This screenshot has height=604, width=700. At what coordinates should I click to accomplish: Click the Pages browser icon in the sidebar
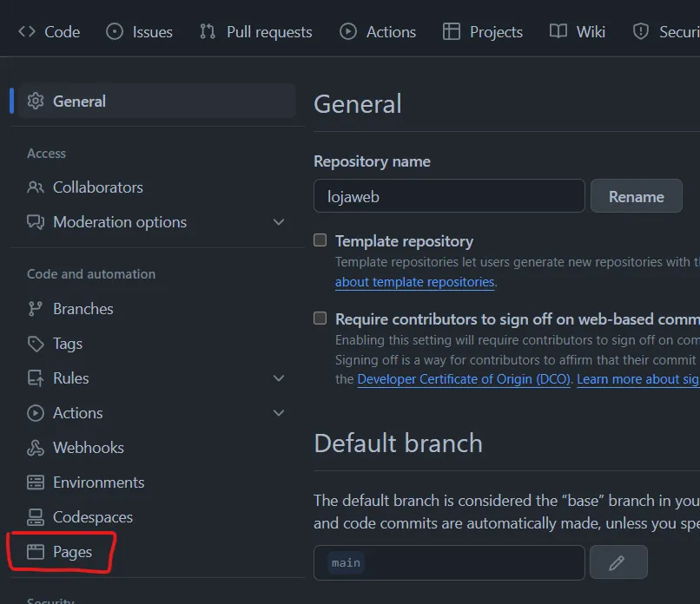[36, 552]
